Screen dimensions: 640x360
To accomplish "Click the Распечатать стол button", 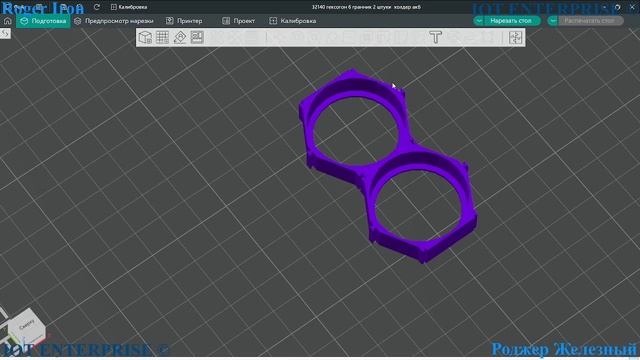I will (589, 20).
